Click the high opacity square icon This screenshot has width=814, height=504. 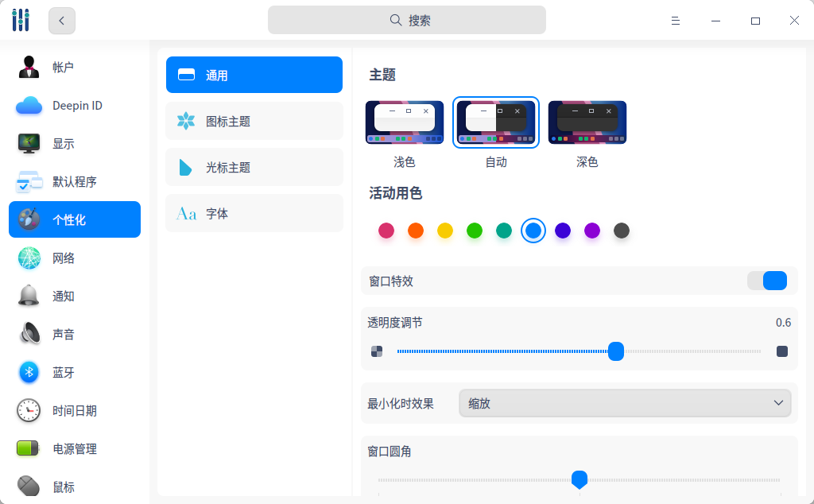[782, 351]
